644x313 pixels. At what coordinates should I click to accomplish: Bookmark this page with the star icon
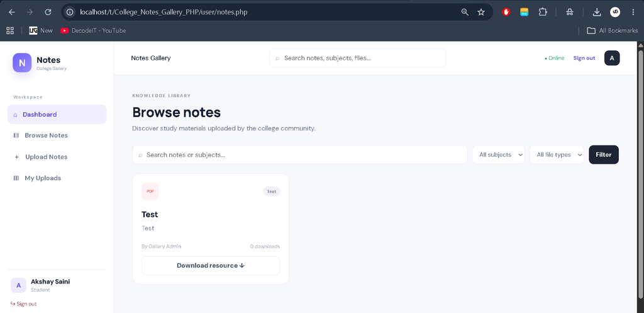pos(481,12)
